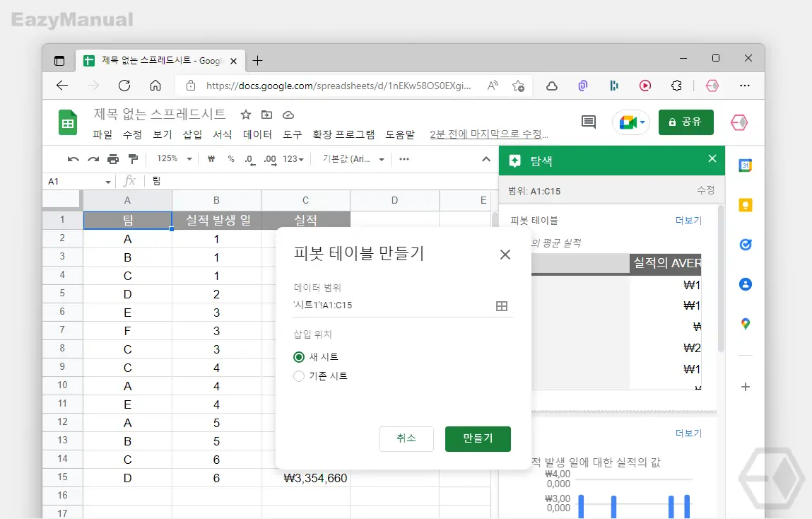The image size is (812, 519).
Task: Click the browser address bar
Action: coord(339,86)
